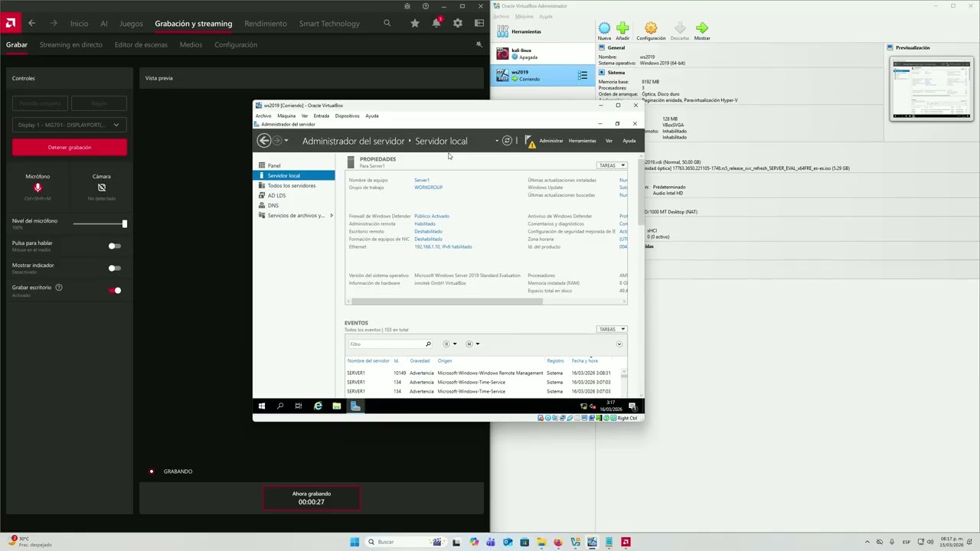Screen dimensions: 980x551
Task: Click the AMD back arrow
Action: tap(31, 23)
